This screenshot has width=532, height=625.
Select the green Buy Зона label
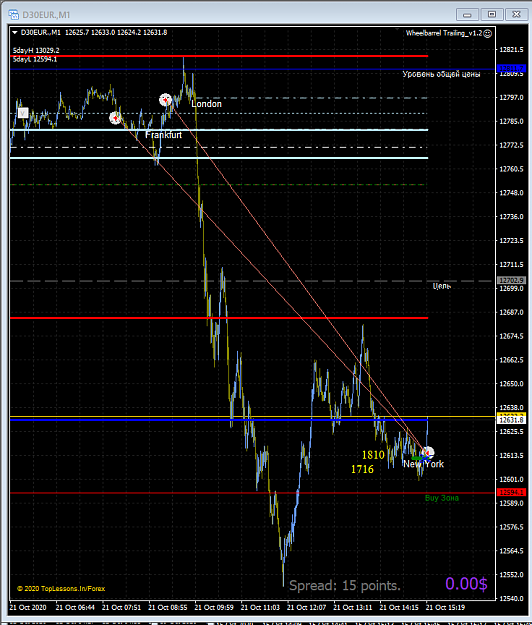pos(442,498)
